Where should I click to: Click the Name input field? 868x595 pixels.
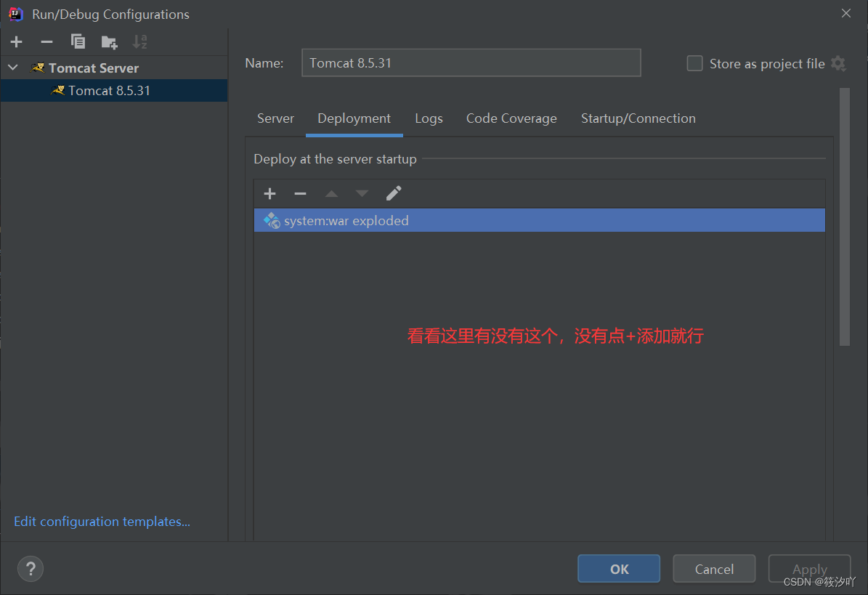click(x=471, y=62)
